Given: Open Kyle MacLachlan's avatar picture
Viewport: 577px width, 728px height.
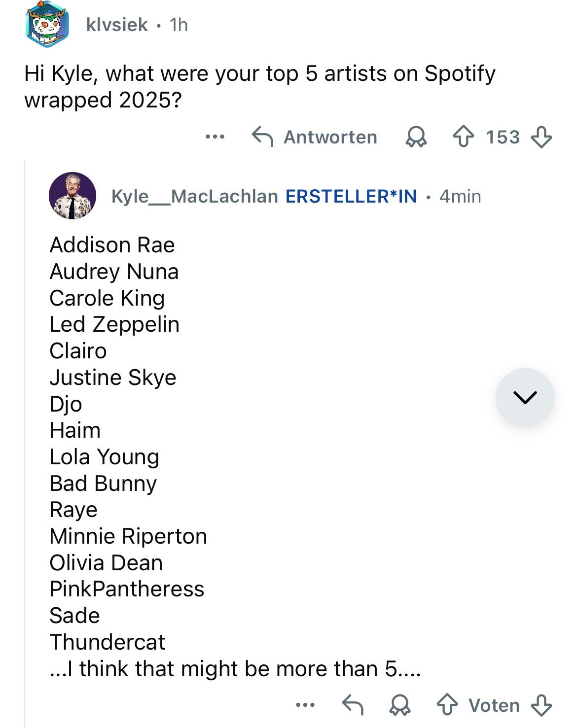Looking at the screenshot, I should [x=72, y=196].
